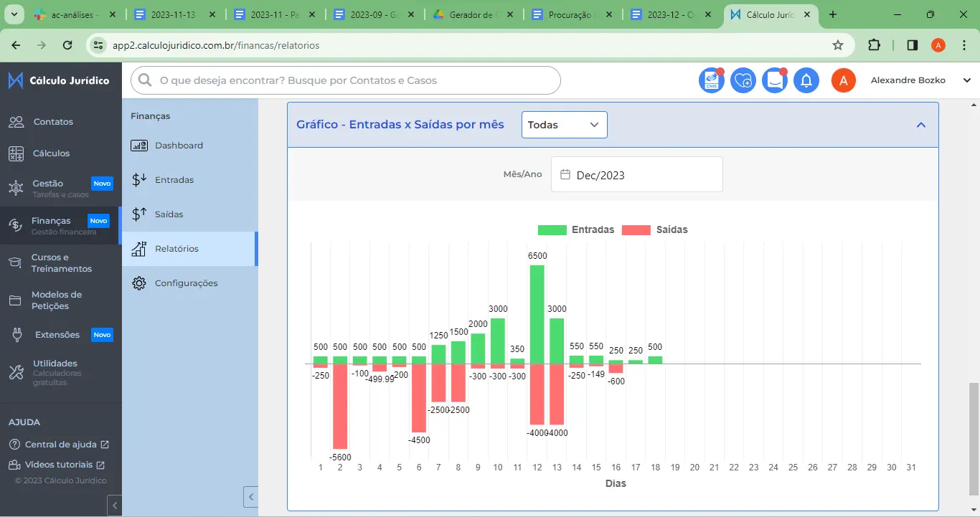
Task: Open the Extensões plug section
Action: (x=61, y=335)
